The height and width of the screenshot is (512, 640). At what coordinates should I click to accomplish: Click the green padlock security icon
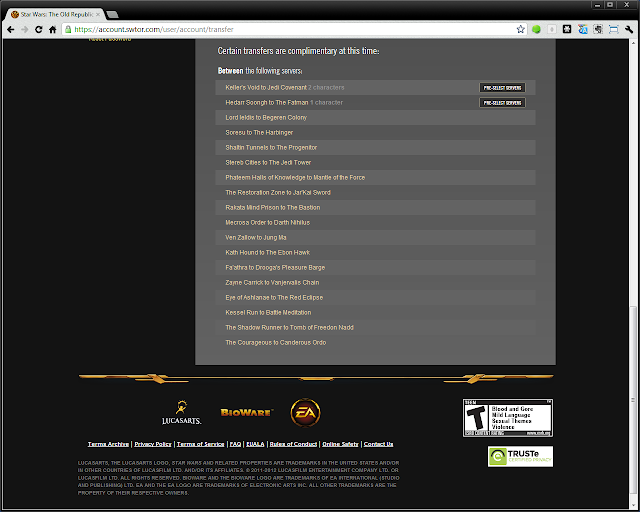(x=68, y=29)
